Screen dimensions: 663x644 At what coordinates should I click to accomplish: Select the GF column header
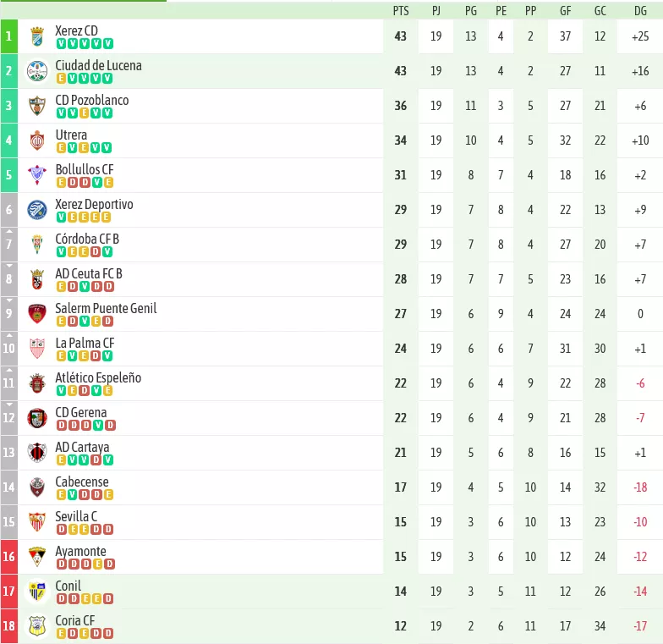(565, 11)
